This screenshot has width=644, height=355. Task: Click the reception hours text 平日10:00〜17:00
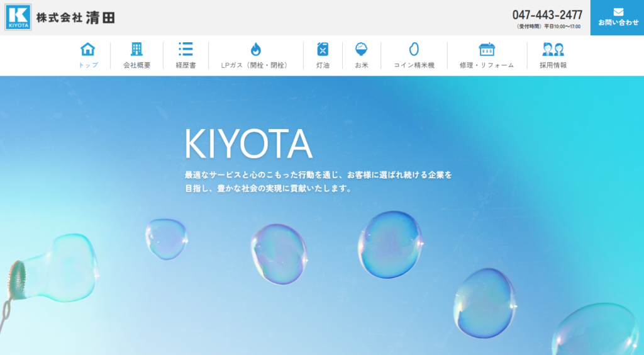click(562, 26)
